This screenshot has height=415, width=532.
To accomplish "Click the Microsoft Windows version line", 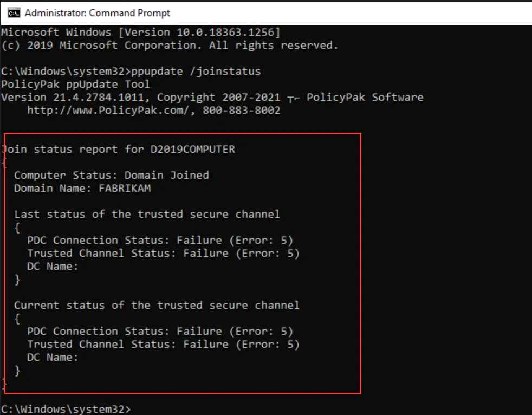I will [x=141, y=33].
